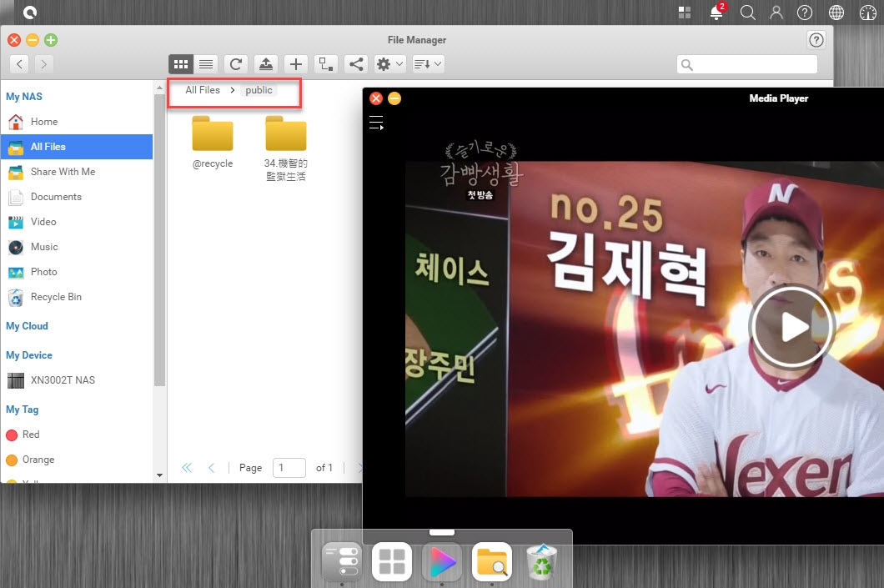Open notifications bell
The height and width of the screenshot is (588, 884).
717,12
